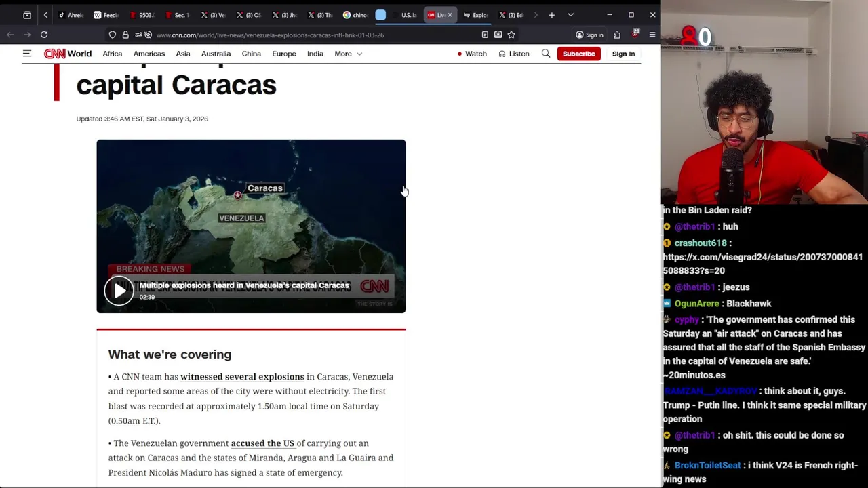Screen dimensions: 868x488
Task: Play the Caracas explosions video
Action: 119,291
